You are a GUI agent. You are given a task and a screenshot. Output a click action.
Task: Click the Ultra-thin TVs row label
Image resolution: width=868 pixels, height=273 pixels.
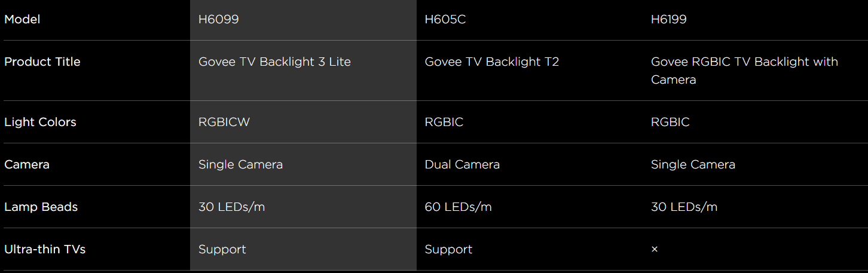click(45, 249)
